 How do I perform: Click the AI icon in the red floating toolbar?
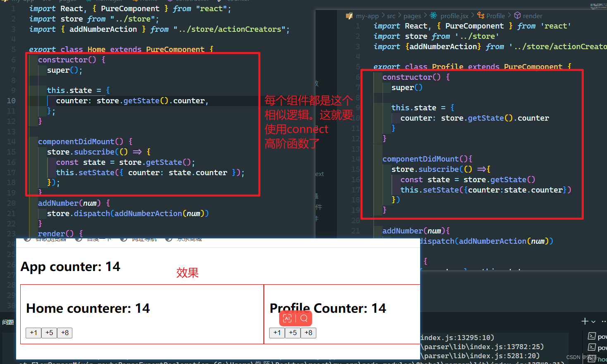coord(287,318)
